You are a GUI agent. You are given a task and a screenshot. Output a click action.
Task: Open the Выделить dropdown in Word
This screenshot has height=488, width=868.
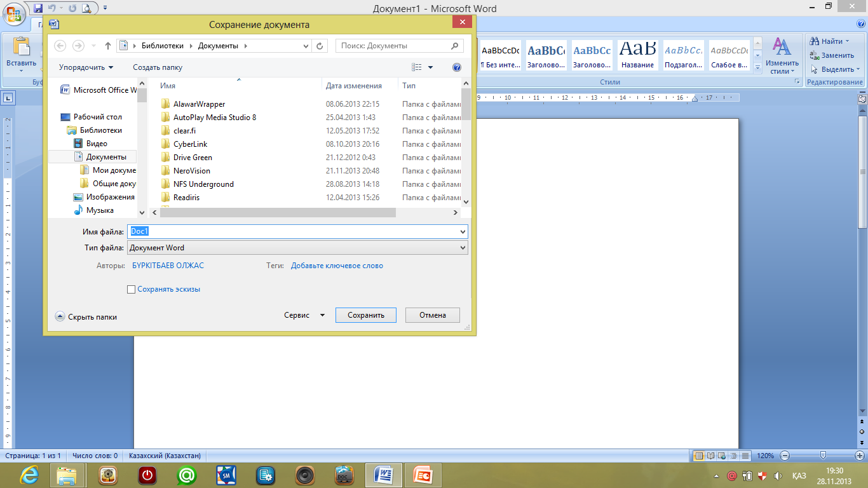click(835, 69)
